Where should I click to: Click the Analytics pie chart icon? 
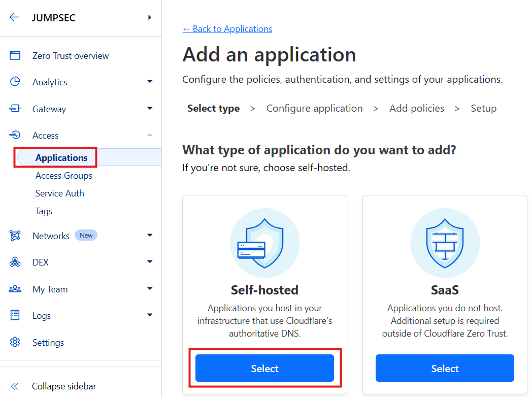tap(15, 82)
